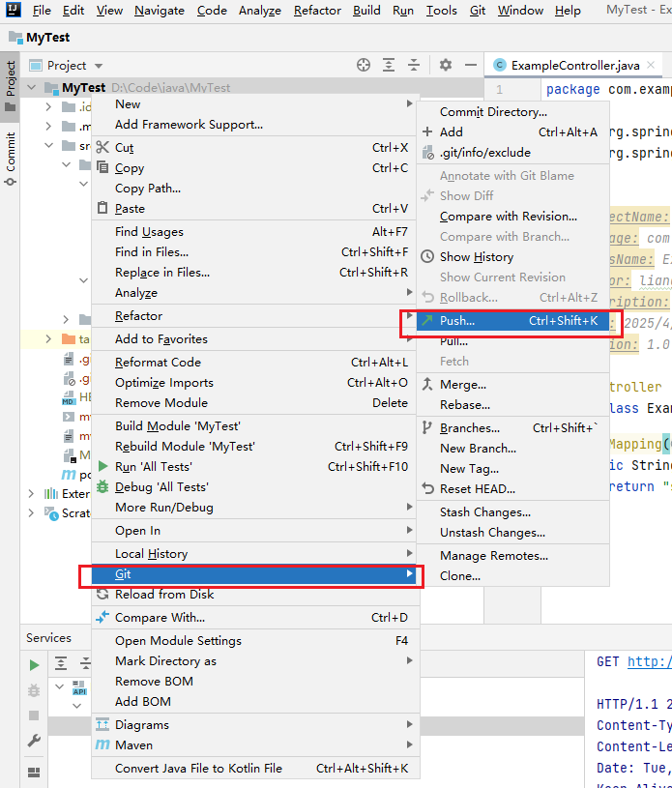This screenshot has height=788, width=672.
Task: Open the Commit tool window sidebar tab
Action: (10, 159)
